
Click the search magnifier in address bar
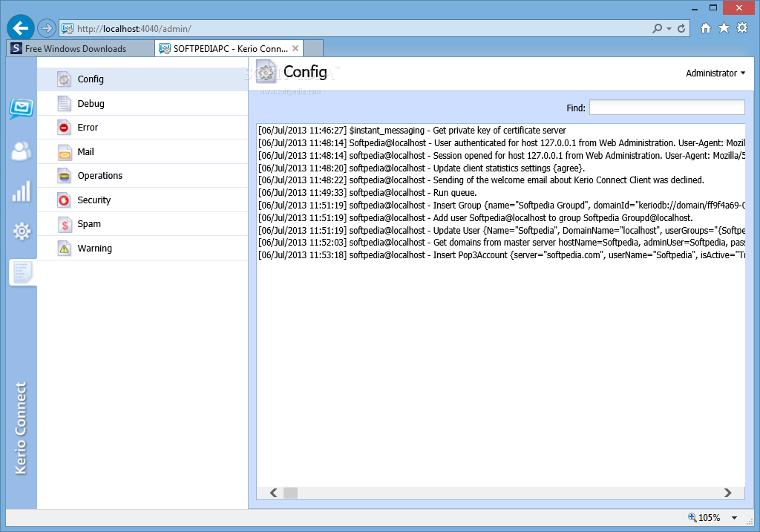[657, 29]
